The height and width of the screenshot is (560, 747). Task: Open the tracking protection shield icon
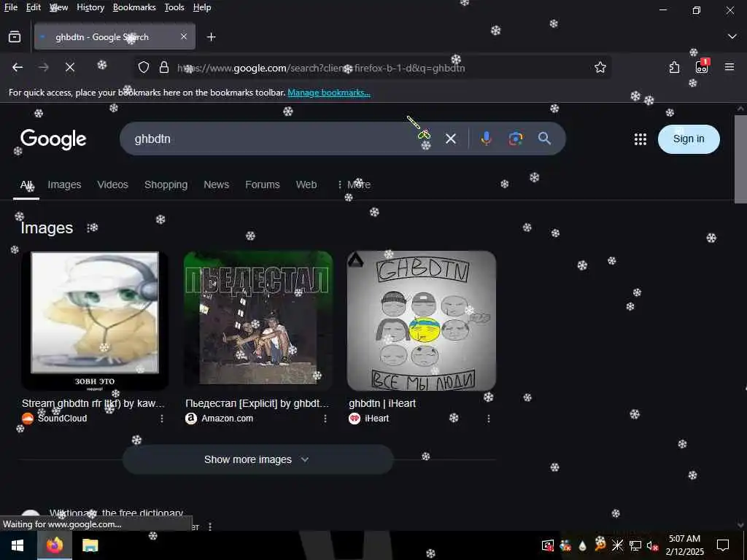coord(144,68)
